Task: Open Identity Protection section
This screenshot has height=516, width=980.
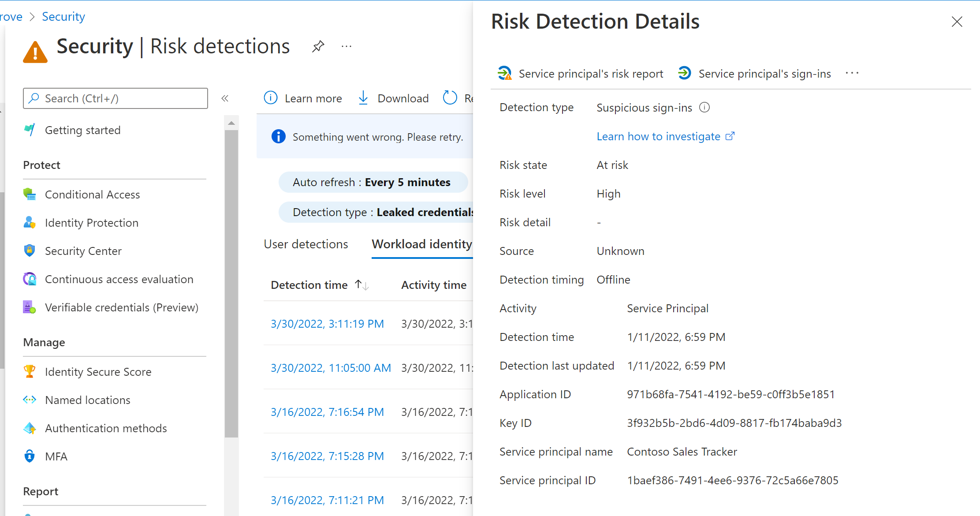Action: 91,222
